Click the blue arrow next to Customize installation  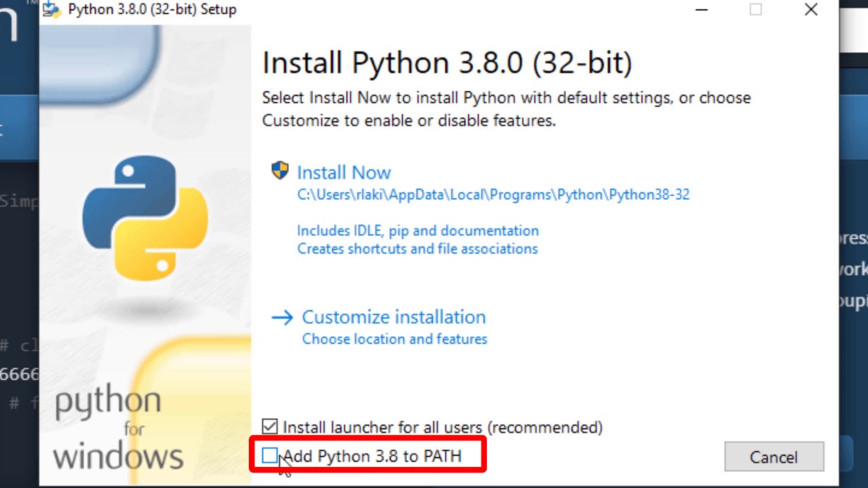click(x=282, y=317)
